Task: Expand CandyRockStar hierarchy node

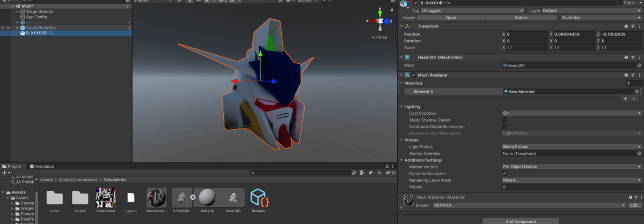Action: tap(17, 28)
